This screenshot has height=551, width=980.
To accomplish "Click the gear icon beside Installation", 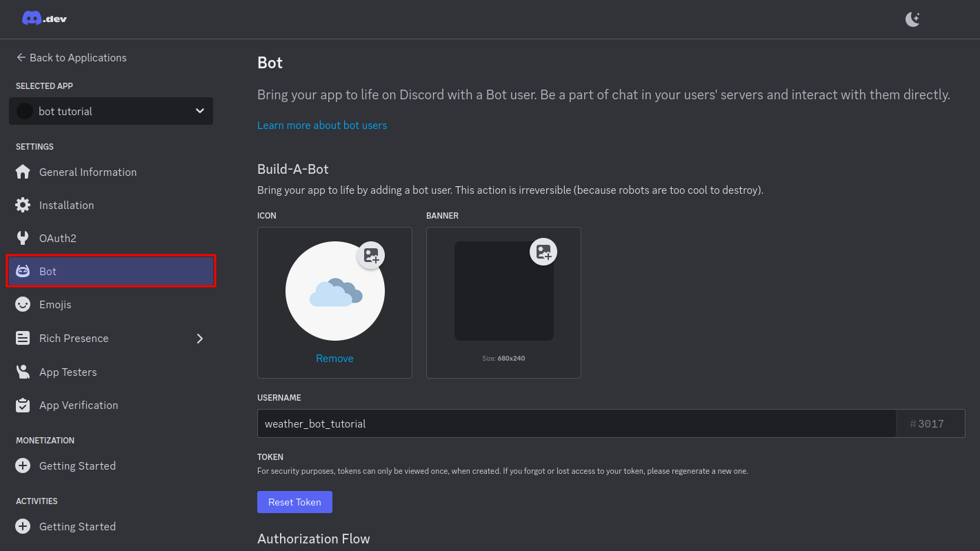I will tap(23, 205).
